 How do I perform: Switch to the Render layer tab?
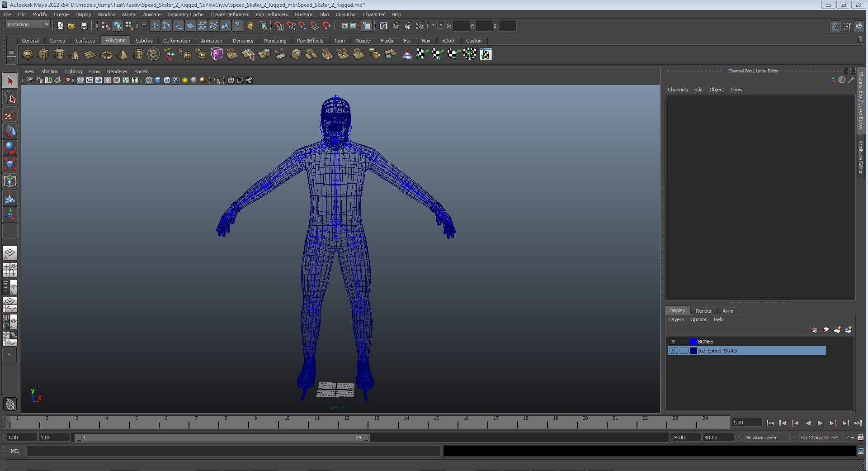pyautogui.click(x=703, y=311)
